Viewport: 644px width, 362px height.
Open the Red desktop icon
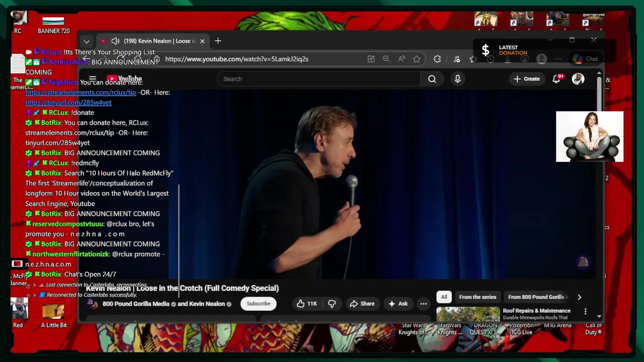[x=18, y=313]
